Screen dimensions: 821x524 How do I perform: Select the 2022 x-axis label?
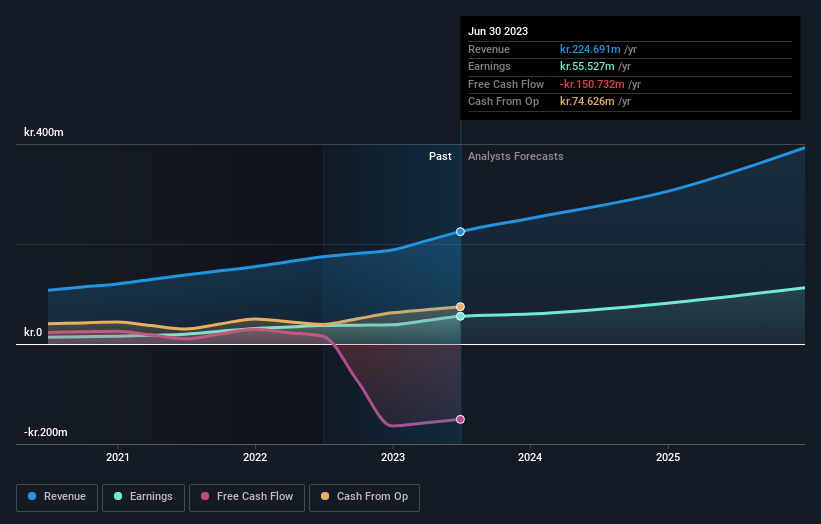[255, 457]
